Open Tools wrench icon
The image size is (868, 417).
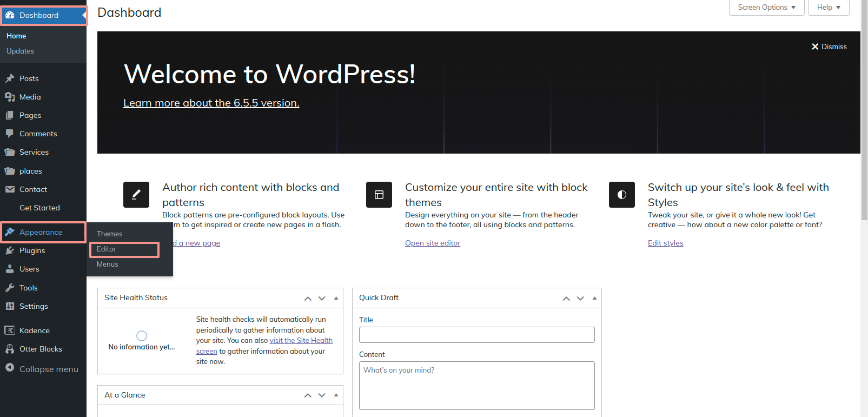point(10,288)
